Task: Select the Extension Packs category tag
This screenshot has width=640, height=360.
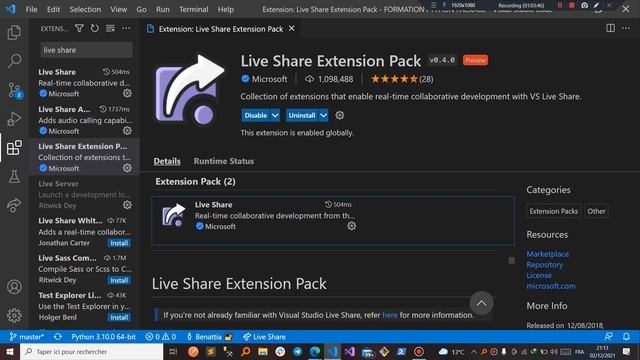Action: (553, 211)
